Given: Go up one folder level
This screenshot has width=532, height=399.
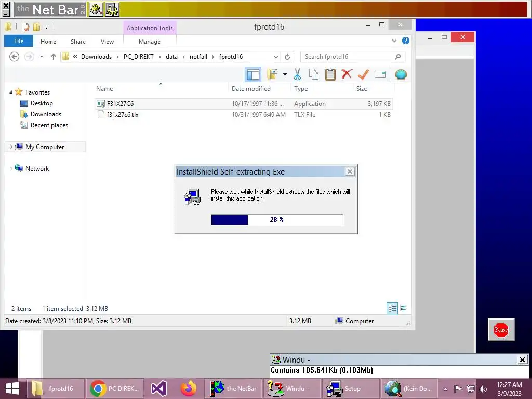Looking at the screenshot, I should (x=54, y=57).
